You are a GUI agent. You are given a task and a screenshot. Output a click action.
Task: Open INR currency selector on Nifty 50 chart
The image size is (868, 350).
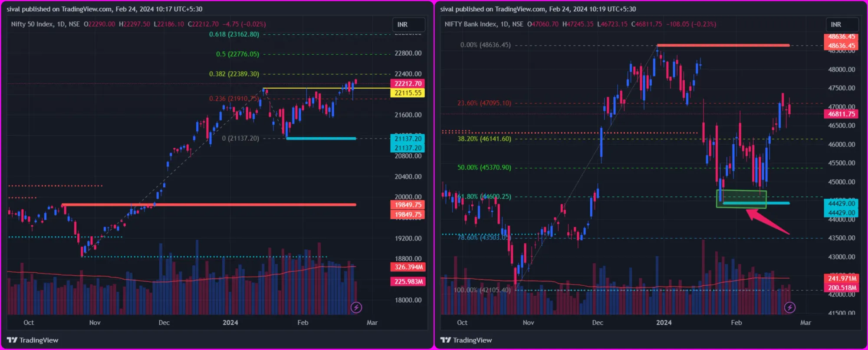coord(408,24)
